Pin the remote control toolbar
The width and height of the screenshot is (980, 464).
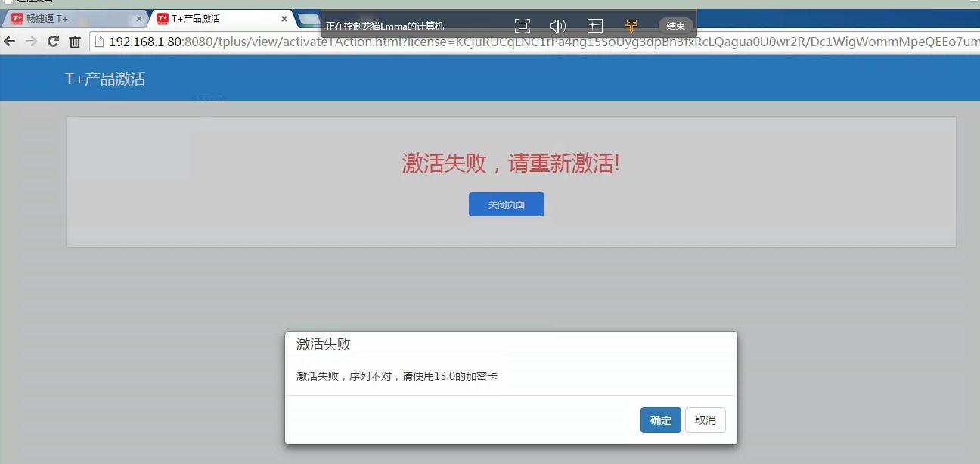click(x=631, y=26)
